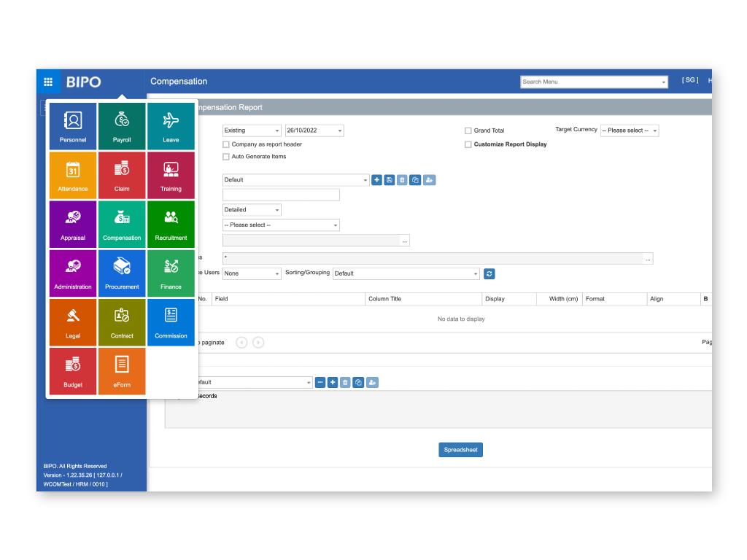The image size is (747, 560).
Task: Click the Spreadsheet button
Action: 460,450
